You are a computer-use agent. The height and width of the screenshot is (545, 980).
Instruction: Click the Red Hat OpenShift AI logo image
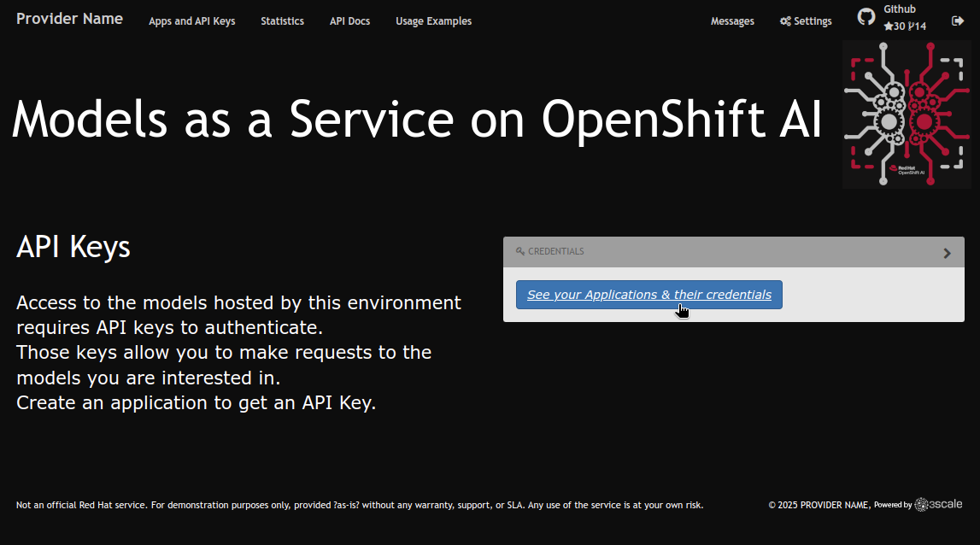click(907, 114)
